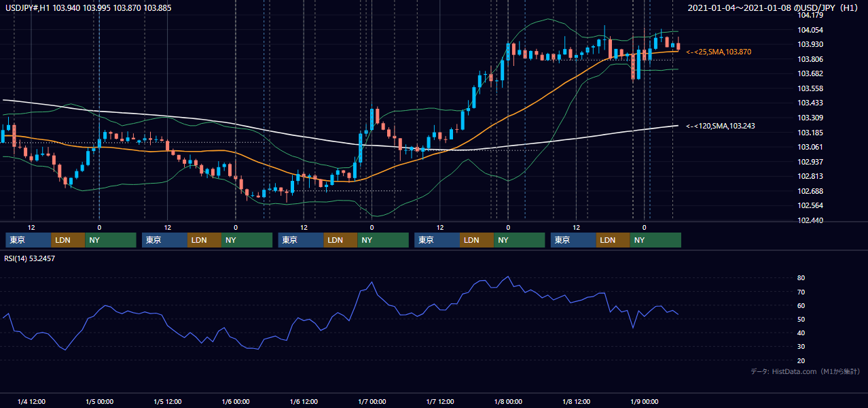
Task: Select the RSI(14) 53.2457 indicator label
Action: (x=30, y=258)
